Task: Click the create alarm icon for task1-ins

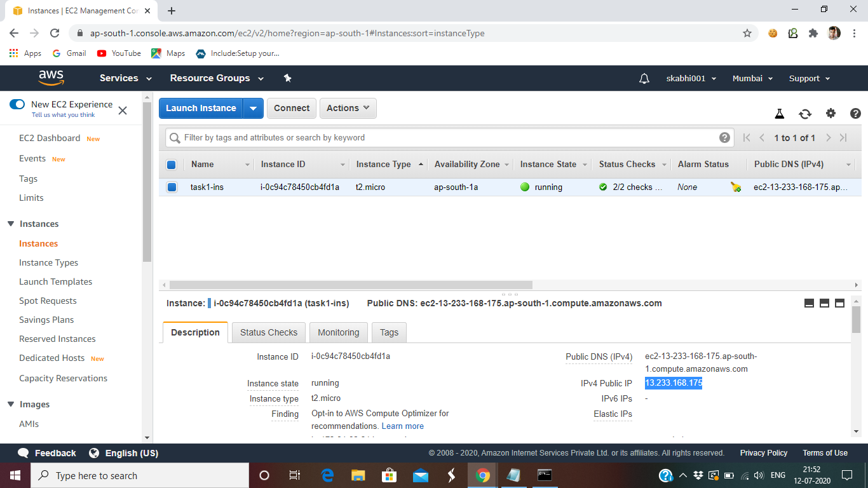Action: [x=736, y=187]
